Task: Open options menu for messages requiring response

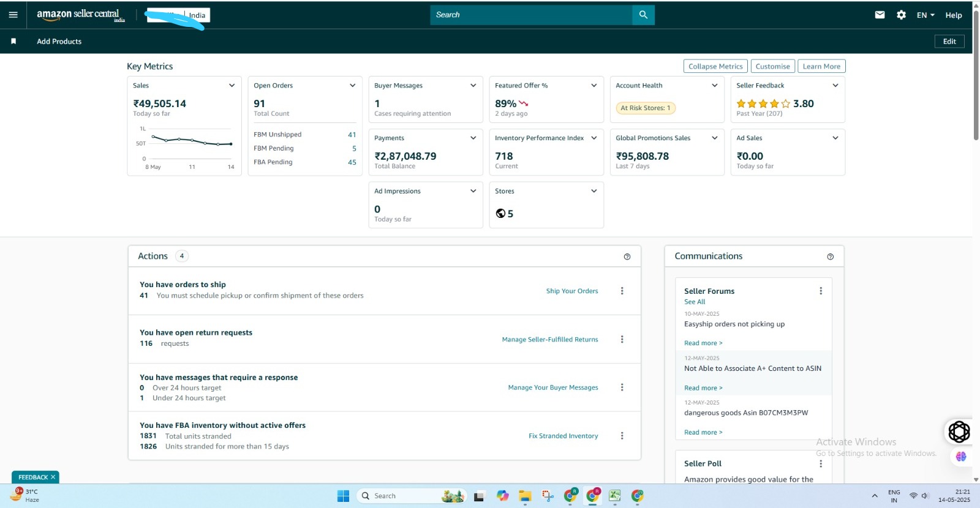Action: coord(622,387)
